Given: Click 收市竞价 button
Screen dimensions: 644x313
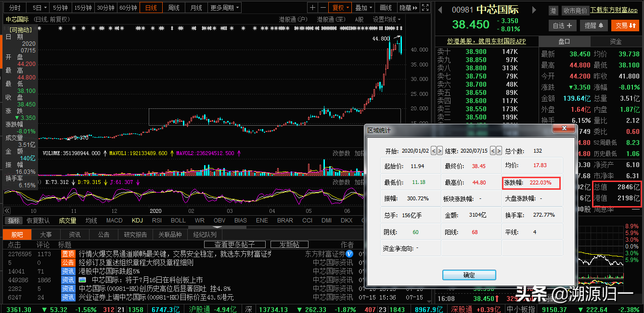Looking at the screenshot, I should [575, 10].
